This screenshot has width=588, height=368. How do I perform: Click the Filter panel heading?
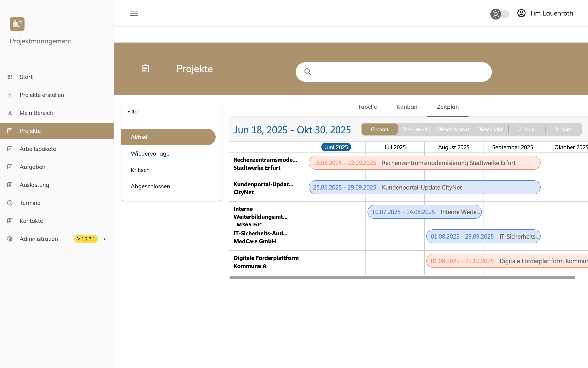[133, 112]
